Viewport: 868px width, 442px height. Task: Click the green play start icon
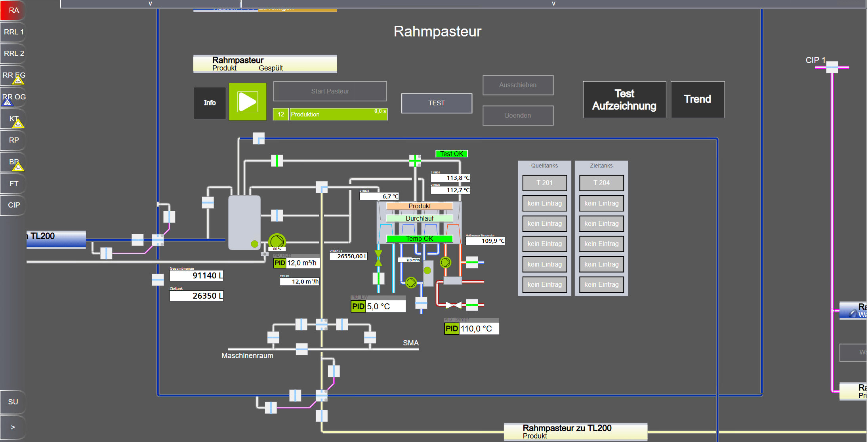[248, 102]
